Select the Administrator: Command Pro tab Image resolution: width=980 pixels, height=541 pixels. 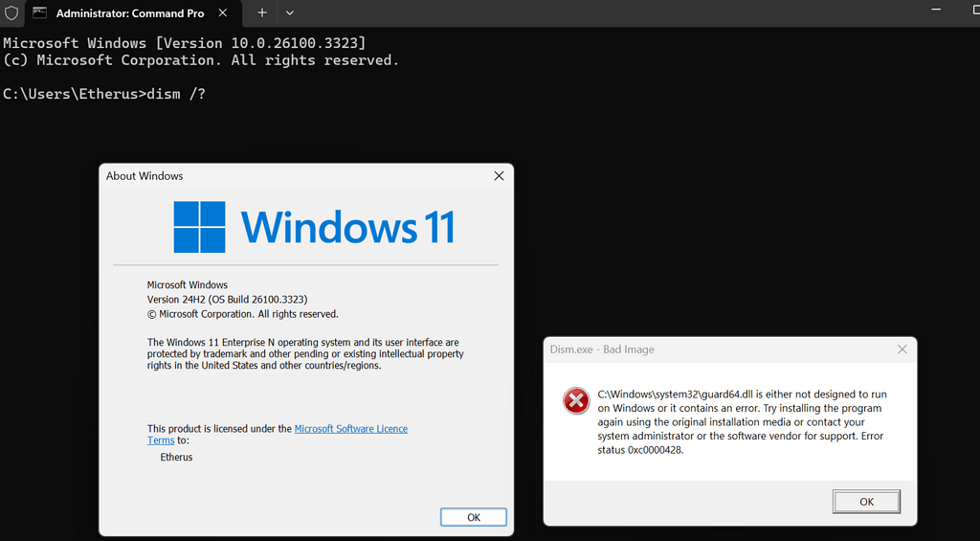coord(129,13)
